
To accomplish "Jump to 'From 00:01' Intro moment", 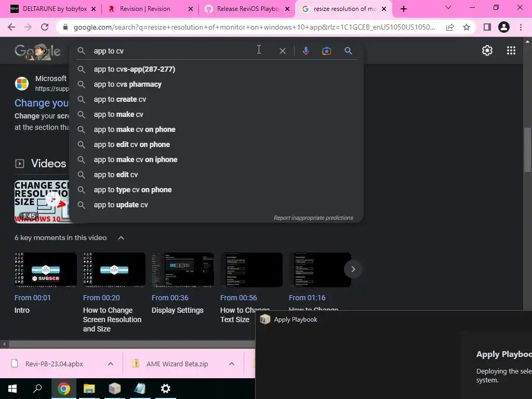I will coord(33,298).
